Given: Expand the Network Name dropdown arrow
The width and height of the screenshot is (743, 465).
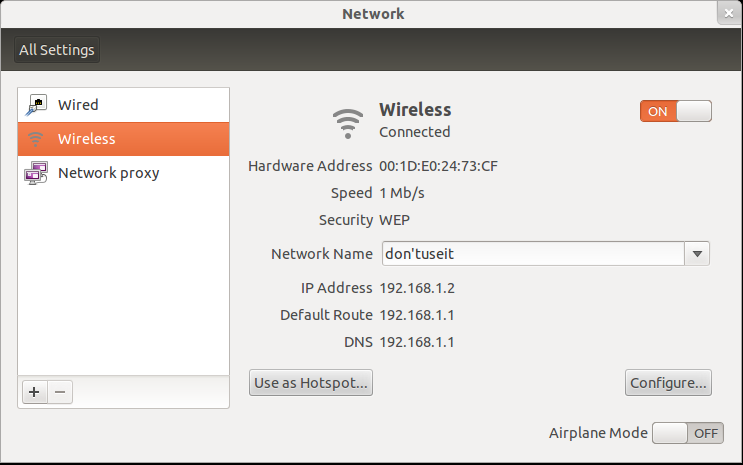Looking at the screenshot, I should point(697,254).
